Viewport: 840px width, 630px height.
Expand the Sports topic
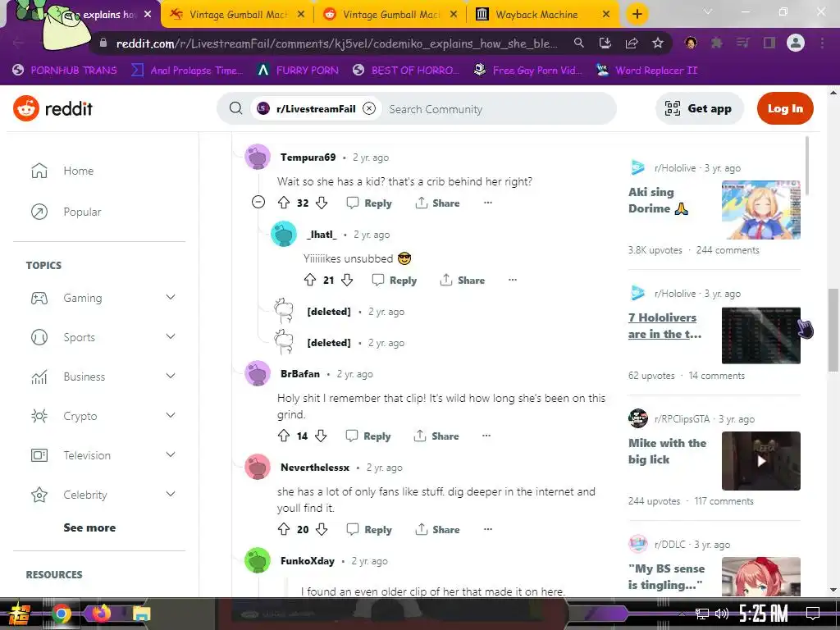point(171,336)
